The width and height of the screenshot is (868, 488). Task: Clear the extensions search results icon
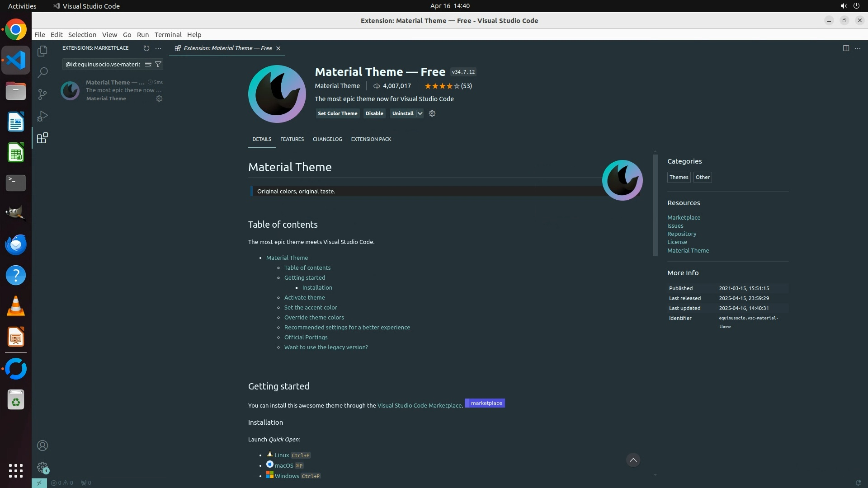[x=148, y=64]
